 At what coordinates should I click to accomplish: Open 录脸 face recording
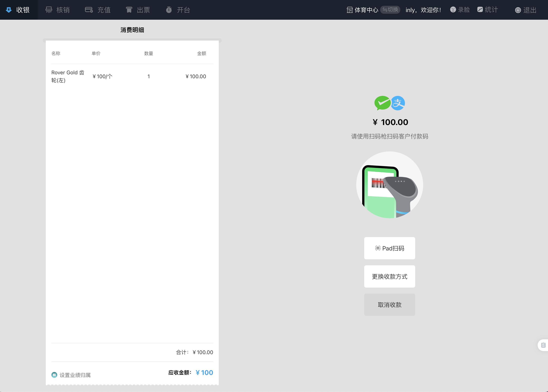tap(460, 10)
